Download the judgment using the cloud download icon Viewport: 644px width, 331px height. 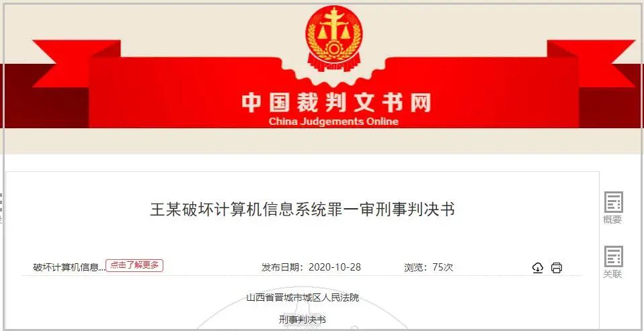pos(537,268)
